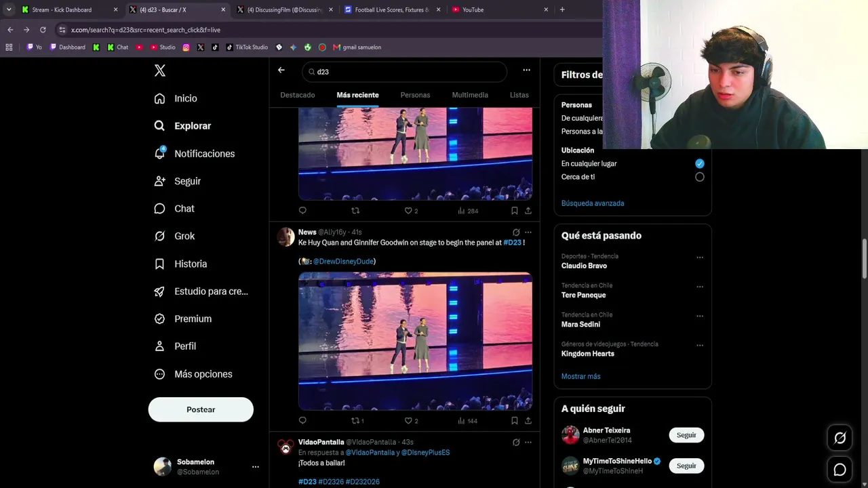Open the more menu on the VidaoPantalla post

pos(528,443)
